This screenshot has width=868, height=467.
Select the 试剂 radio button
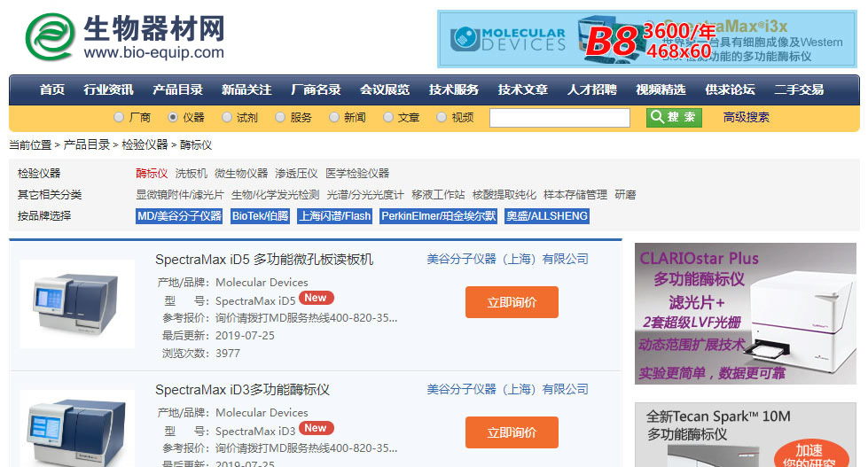(227, 117)
